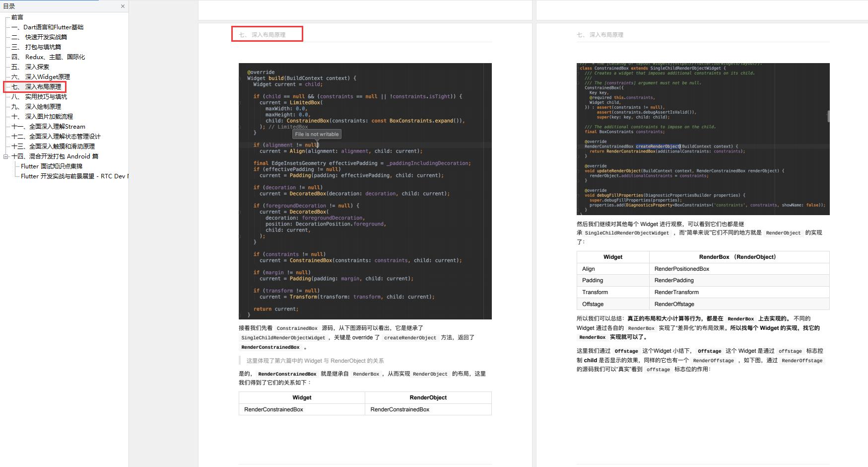Go to 二、快速开发实战篇 chapter
The image size is (868, 467).
click(39, 37)
